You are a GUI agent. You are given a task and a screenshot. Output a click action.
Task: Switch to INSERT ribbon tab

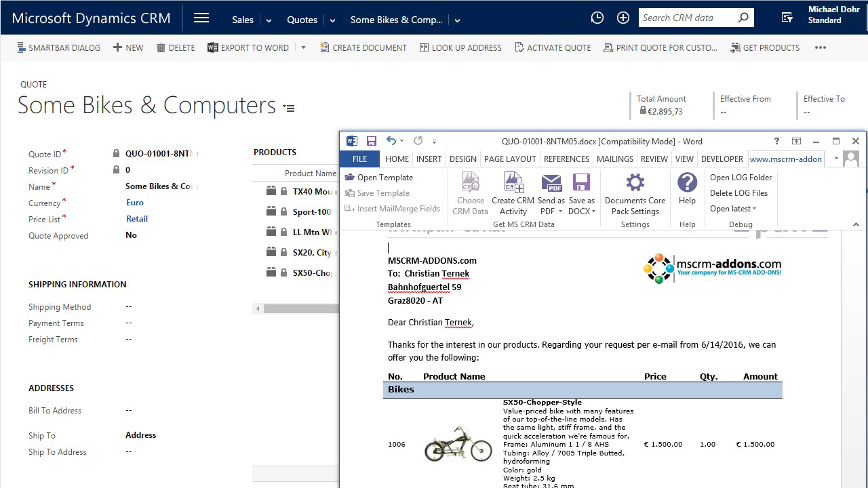[429, 159]
